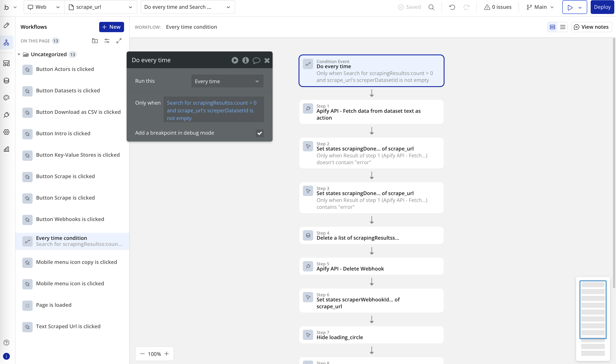Click the Deploy button
Viewport: 616px width, 364px height.
pos(602,7)
